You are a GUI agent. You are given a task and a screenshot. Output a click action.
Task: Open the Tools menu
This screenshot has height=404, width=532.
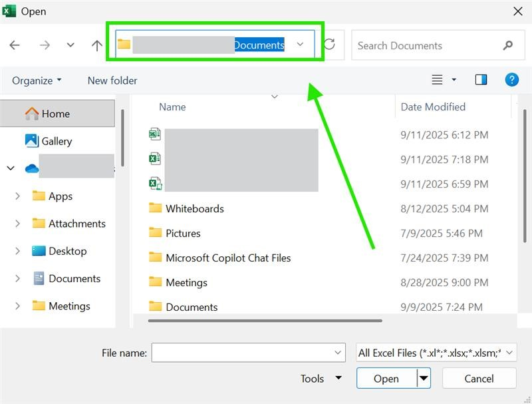coord(321,379)
